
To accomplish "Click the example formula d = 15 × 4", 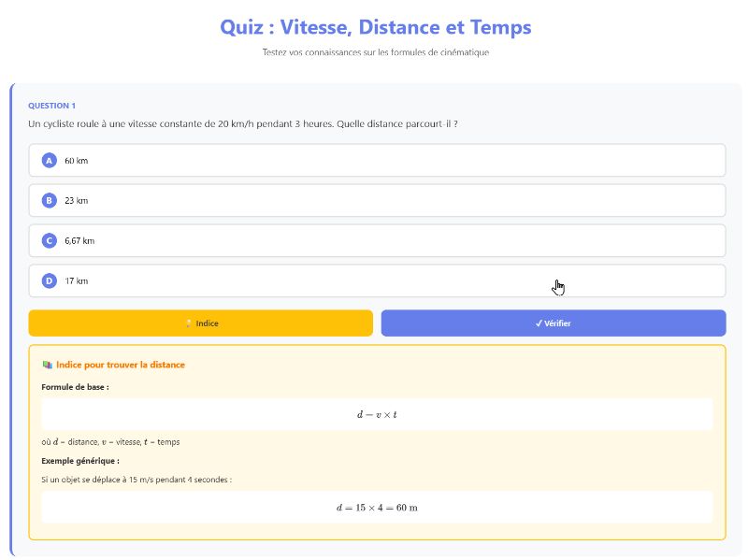I will 378,508.
